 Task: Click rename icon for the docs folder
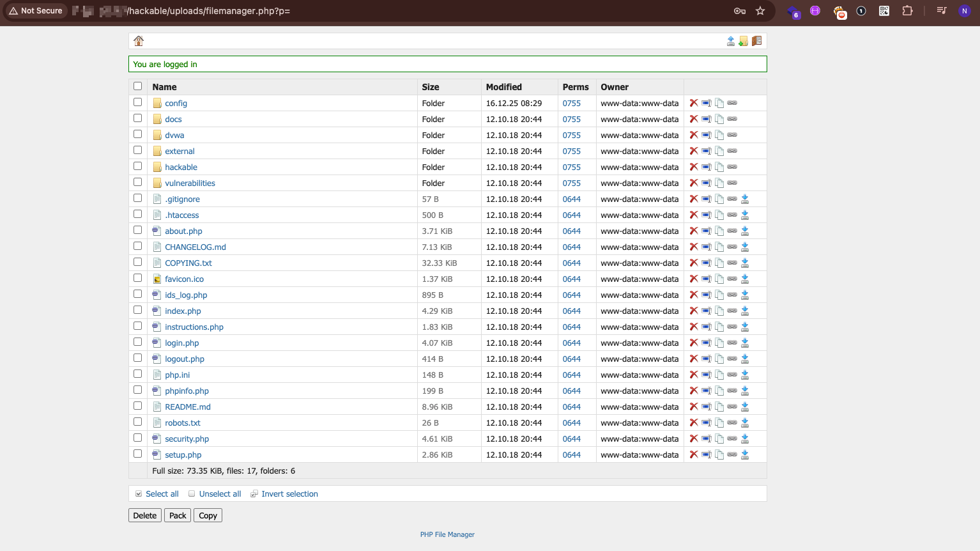coord(707,119)
